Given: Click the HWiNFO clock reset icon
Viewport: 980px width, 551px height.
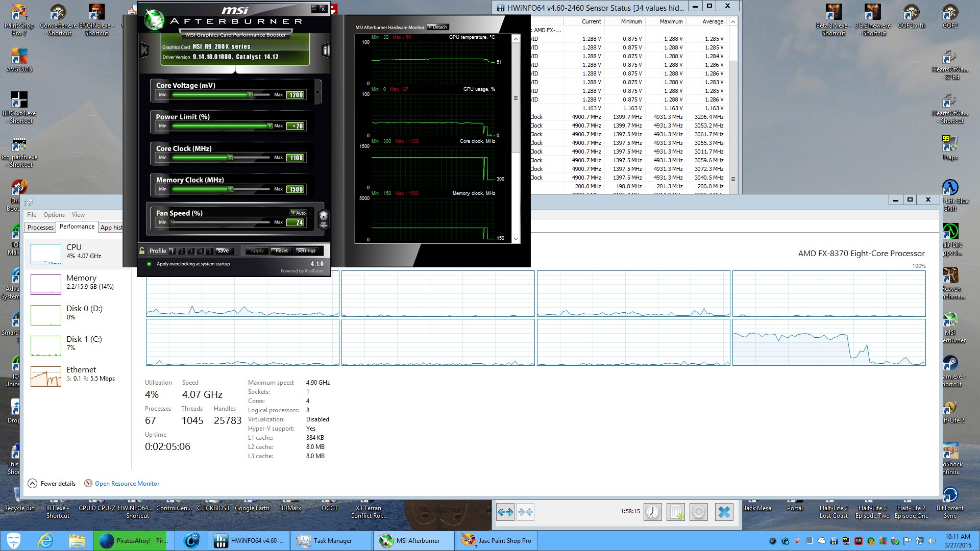Looking at the screenshot, I should click(x=653, y=512).
